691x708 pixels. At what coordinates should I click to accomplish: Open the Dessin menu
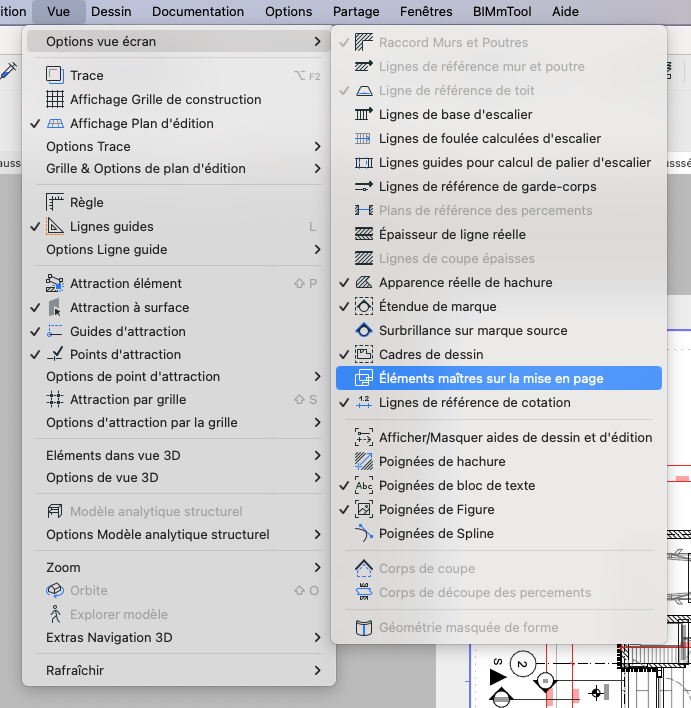[x=111, y=11]
